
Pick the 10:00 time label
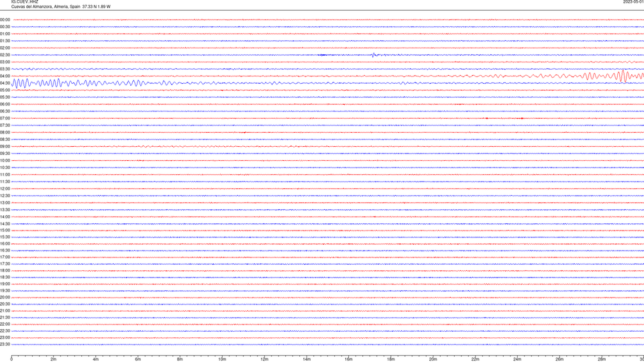point(5,160)
